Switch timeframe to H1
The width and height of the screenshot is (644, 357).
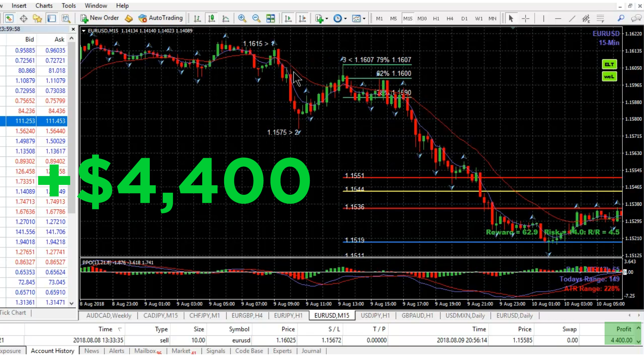[436, 18]
